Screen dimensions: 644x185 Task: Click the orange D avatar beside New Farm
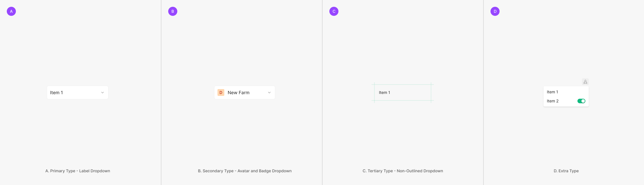coord(221,92)
